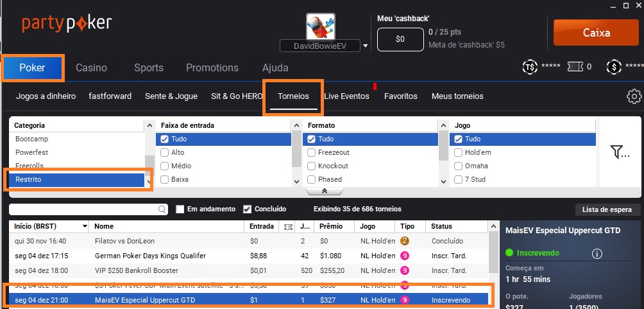Open the Promotions tab
This screenshot has width=644, height=309.
212,68
